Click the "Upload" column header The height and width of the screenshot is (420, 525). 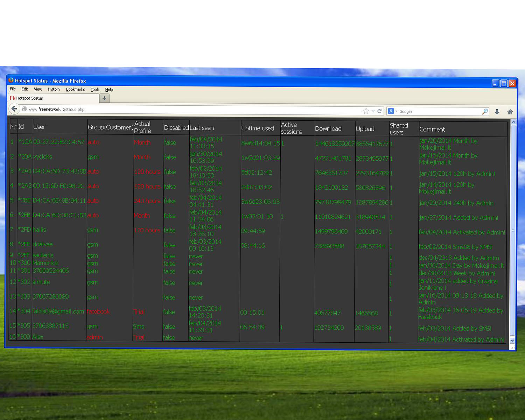(x=365, y=129)
